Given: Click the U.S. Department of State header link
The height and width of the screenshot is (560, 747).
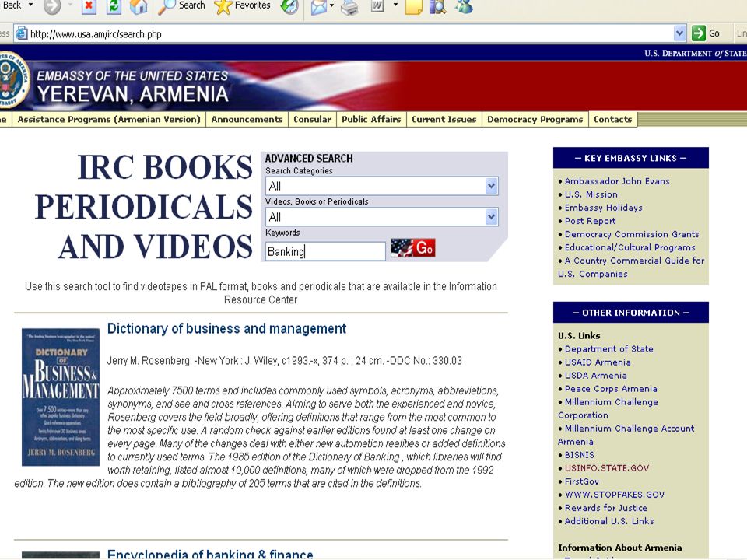Looking at the screenshot, I should click(695, 54).
